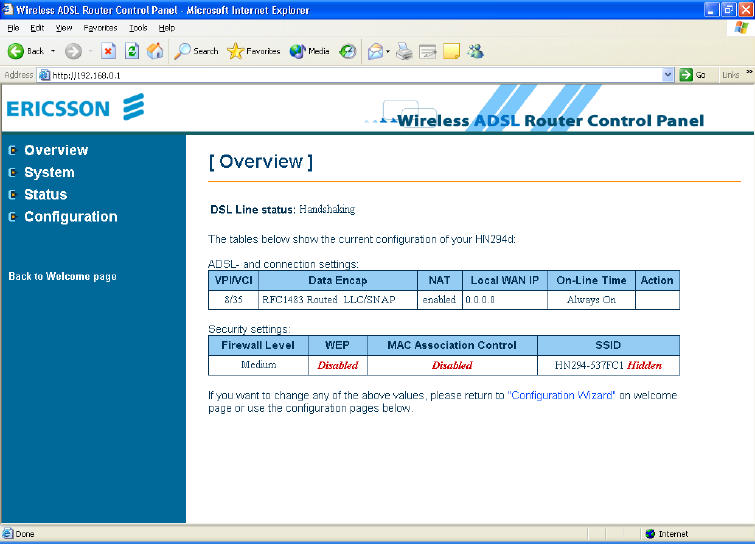Image resolution: width=755 pixels, height=544 pixels.
Task: Click the [ Overview ] page heading
Action: tap(260, 162)
